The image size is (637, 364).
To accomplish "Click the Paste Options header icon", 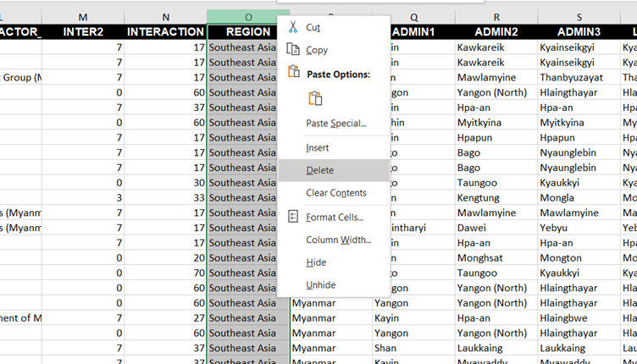I will click(293, 74).
